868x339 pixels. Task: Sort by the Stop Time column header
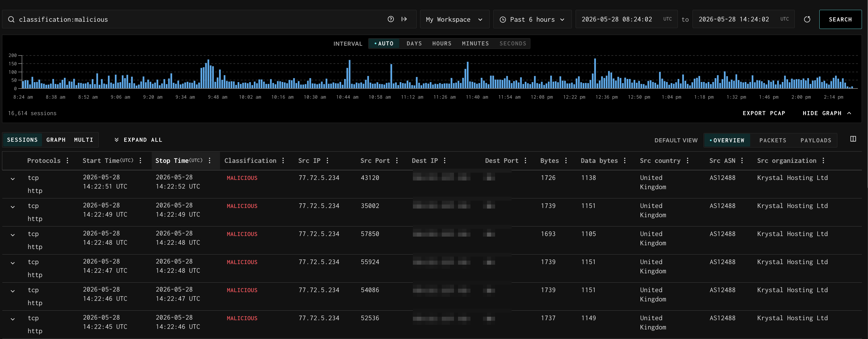179,161
